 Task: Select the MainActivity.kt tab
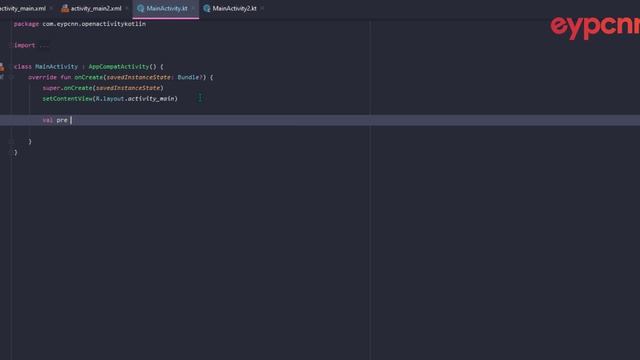click(x=167, y=8)
